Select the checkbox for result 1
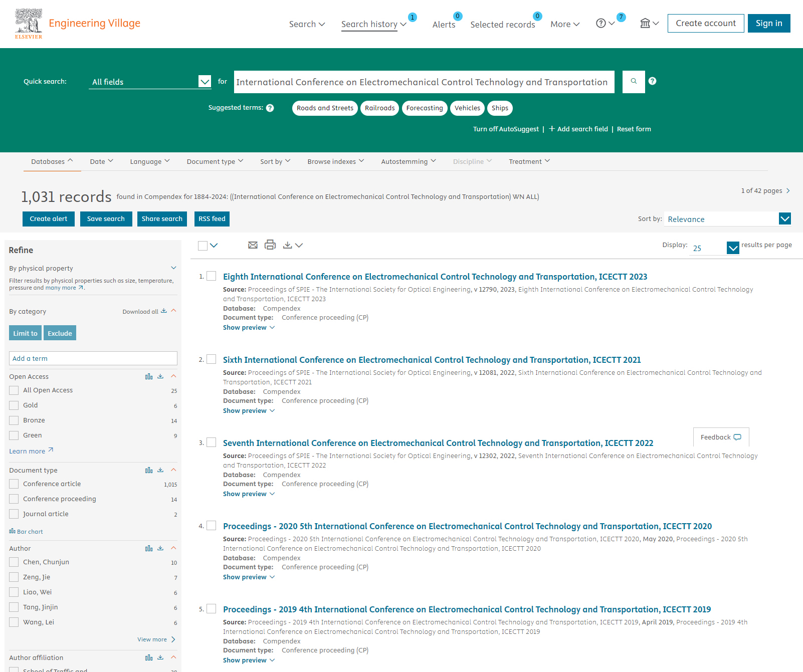 pyautogui.click(x=212, y=276)
